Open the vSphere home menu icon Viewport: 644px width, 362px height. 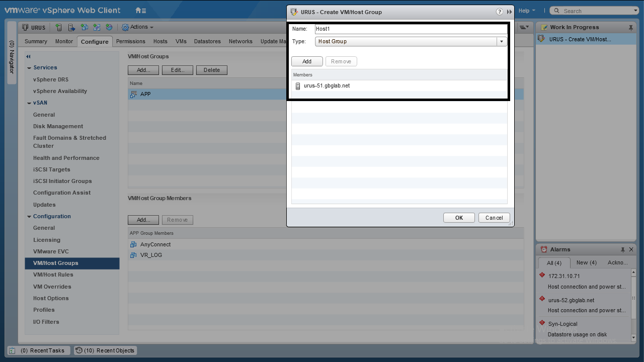pos(140,11)
